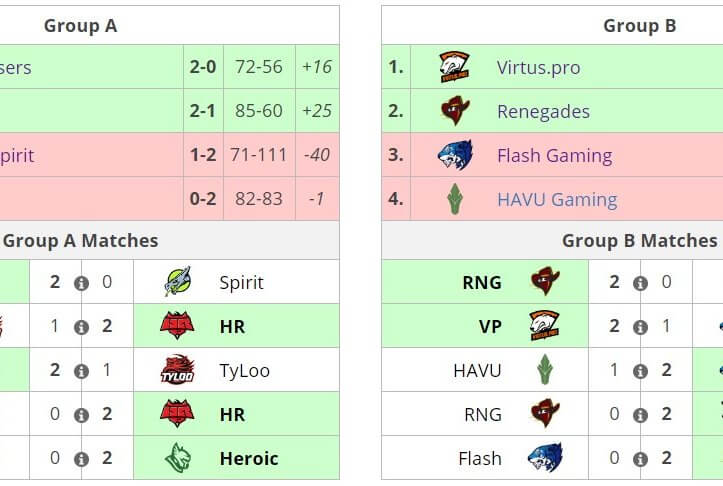Show details for RNG 2-0 match
723x486 pixels.
(x=640, y=283)
